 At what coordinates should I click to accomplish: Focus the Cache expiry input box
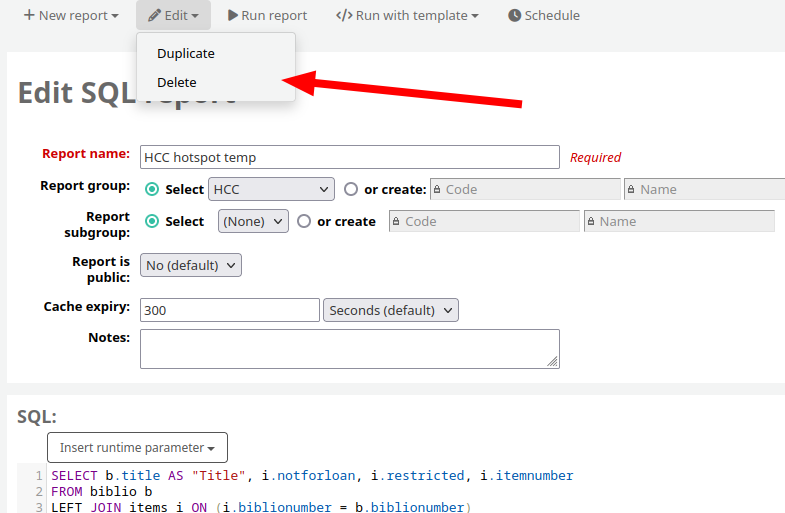tap(229, 310)
